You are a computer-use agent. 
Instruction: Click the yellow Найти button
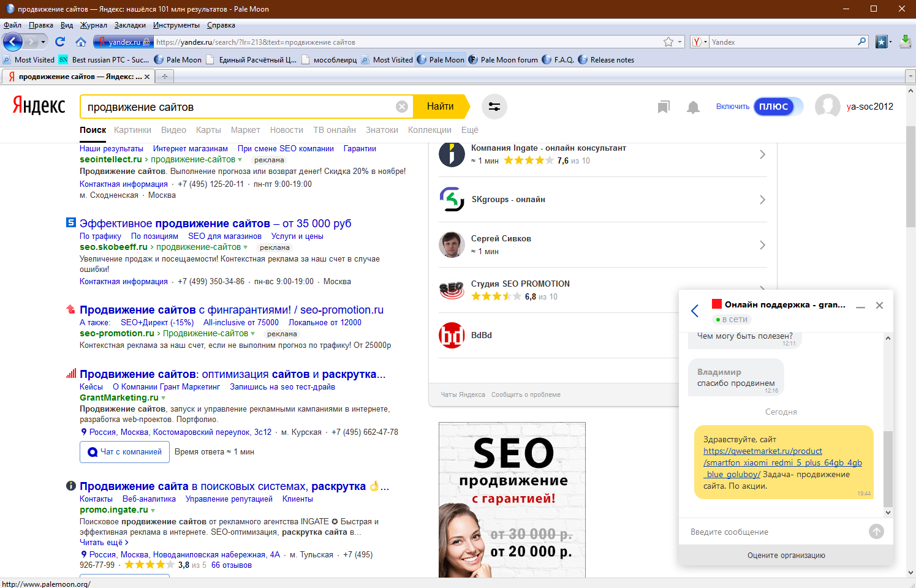441,107
